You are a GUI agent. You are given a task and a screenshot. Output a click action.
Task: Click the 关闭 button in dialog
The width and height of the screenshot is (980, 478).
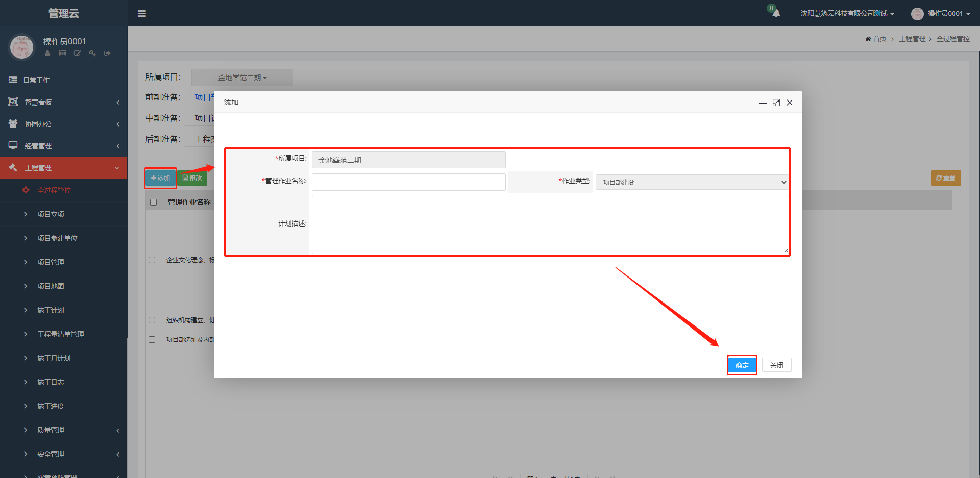tap(776, 365)
